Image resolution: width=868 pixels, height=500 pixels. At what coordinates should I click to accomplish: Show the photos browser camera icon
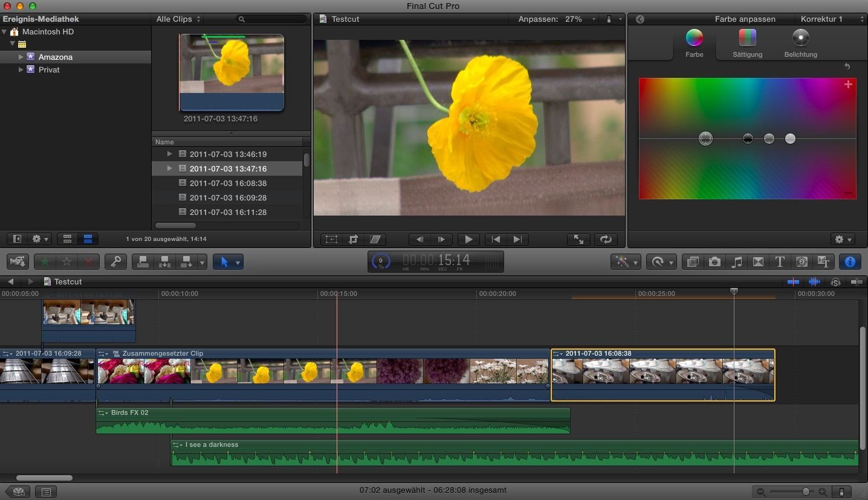(x=714, y=261)
